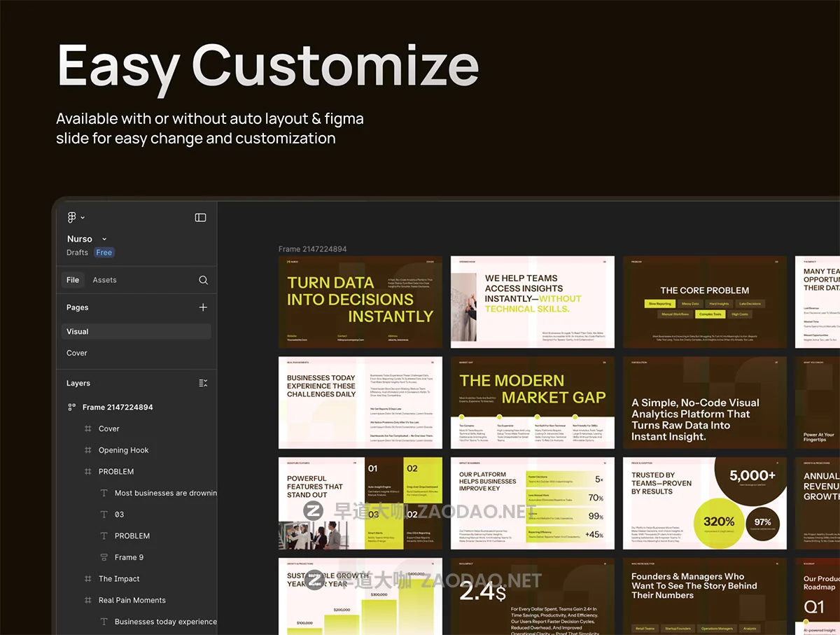Click the search magnifier icon

[203, 280]
